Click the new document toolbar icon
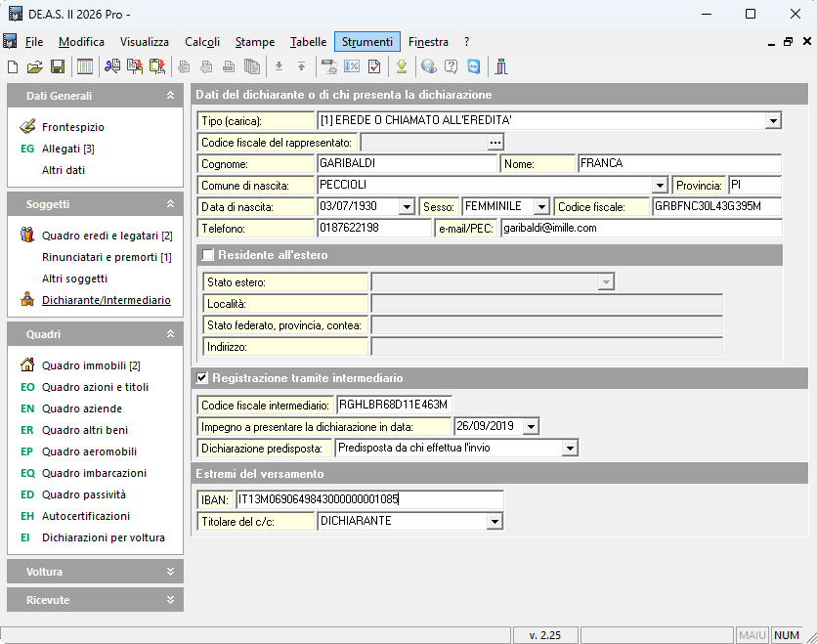 (x=13, y=66)
